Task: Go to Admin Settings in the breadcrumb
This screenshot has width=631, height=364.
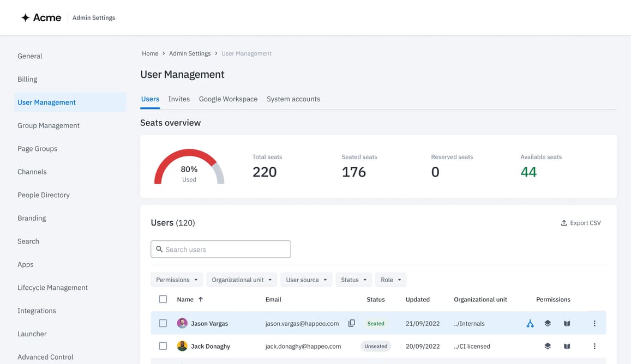Action: point(190,53)
